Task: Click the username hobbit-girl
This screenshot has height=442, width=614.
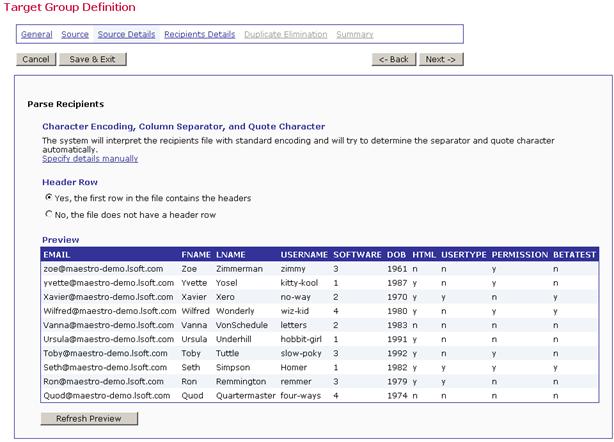Action: click(x=301, y=339)
